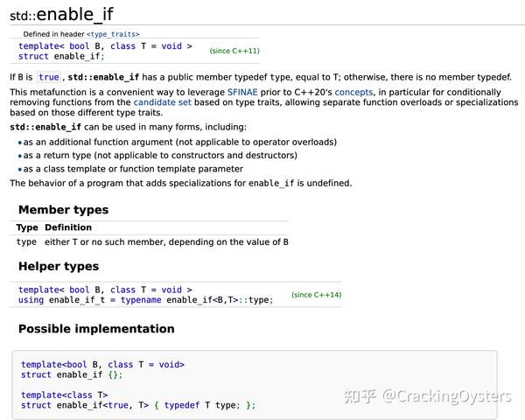
Task: Click the Possible implementation heading
Action: click(x=96, y=329)
